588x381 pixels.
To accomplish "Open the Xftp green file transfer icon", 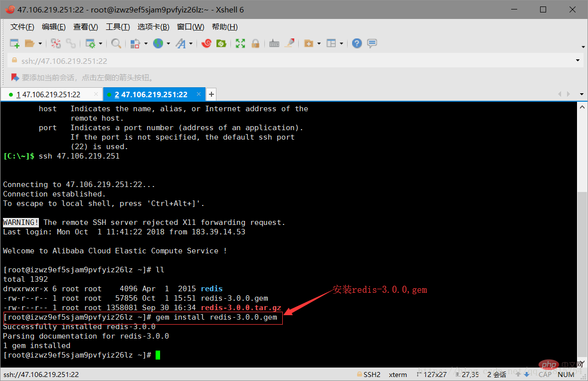I will 221,43.
